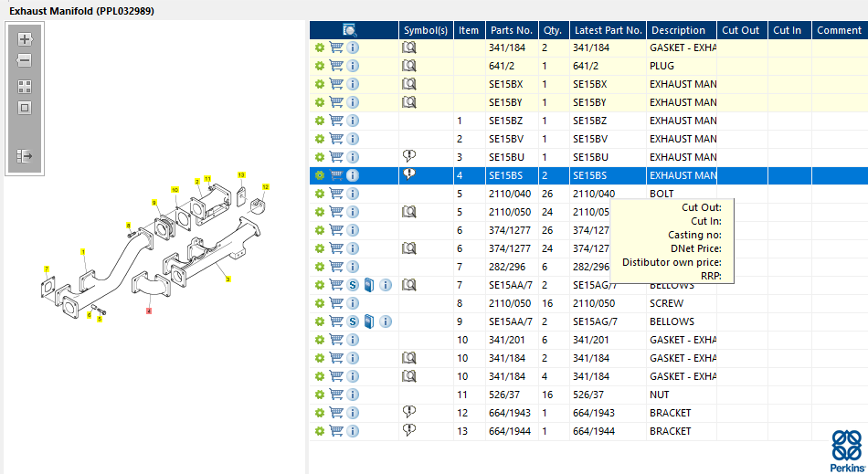Click the gear icon in the 341/201 gasket row
Screen dimensions: 868x474
click(x=320, y=340)
